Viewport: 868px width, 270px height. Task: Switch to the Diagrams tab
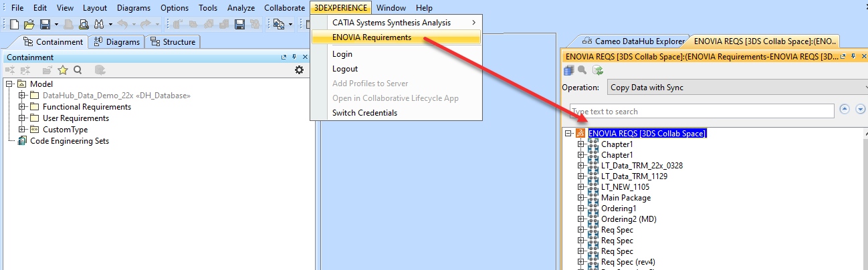coord(117,41)
